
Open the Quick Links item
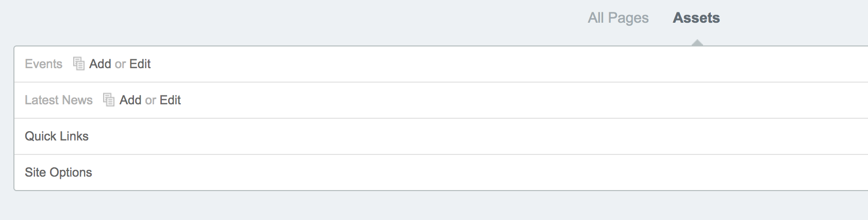tap(57, 136)
